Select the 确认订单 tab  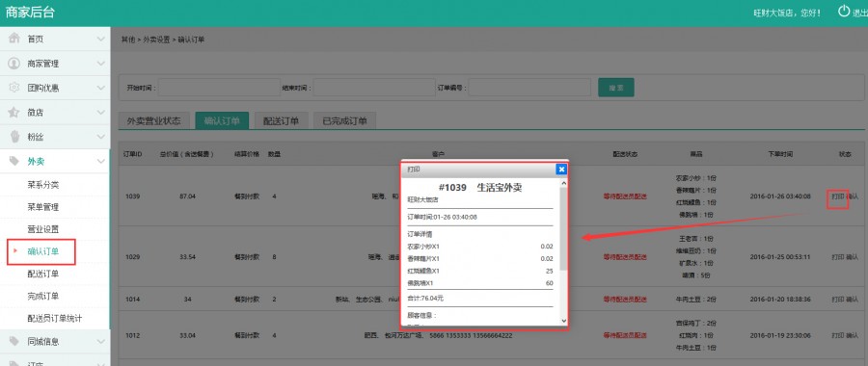pos(222,121)
